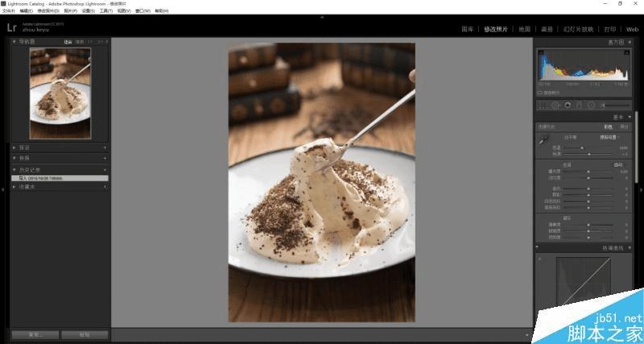644x344 pixels.
Task: Expand the 收藏夹 collections panel
Action: pyautogui.click(x=14, y=187)
